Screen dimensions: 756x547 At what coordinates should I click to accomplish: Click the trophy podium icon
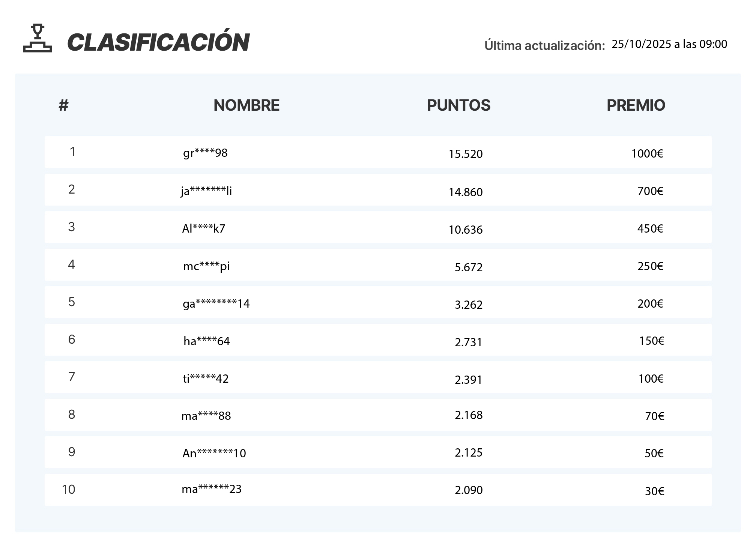pos(38,38)
